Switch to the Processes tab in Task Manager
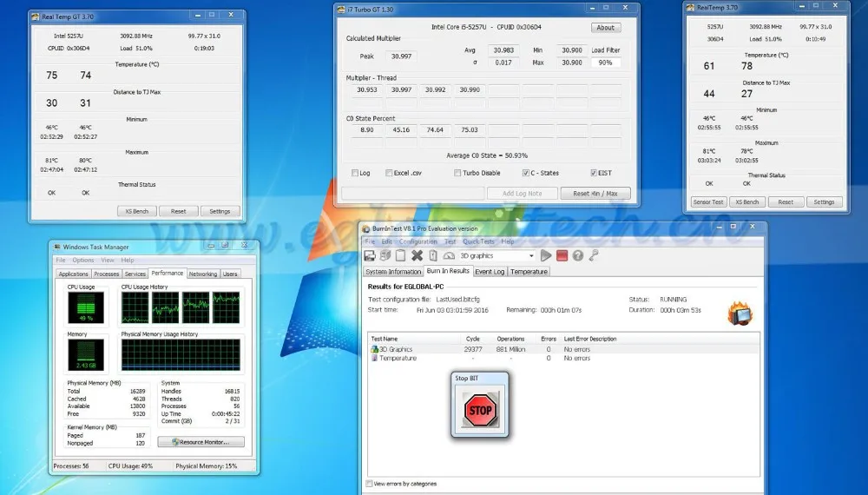 pos(106,274)
